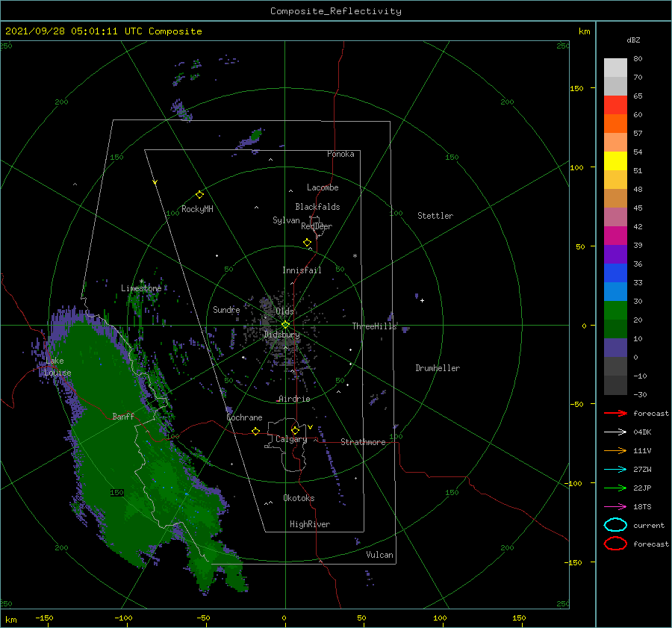Click the Sylvan label
672x628 pixels.
pos(286,220)
